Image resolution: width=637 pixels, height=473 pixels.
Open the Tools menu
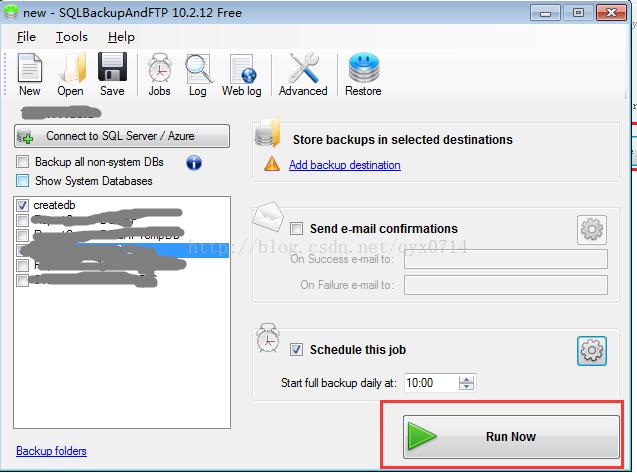point(72,37)
